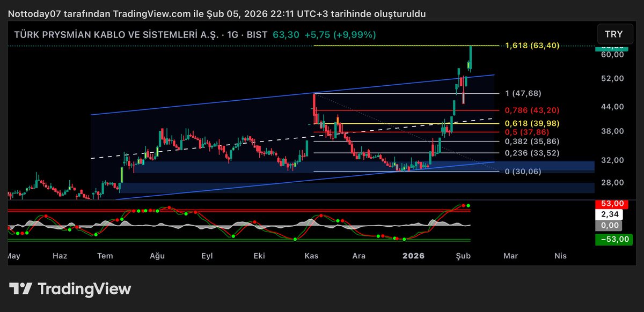
Task: Click the Haz time axis label
Action: (60, 256)
